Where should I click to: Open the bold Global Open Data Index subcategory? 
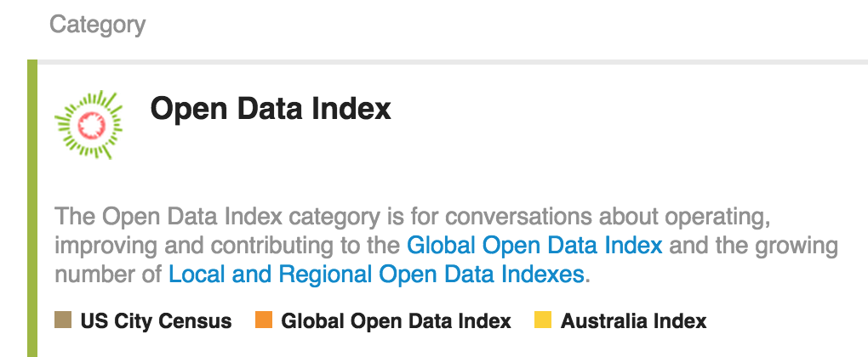(396, 321)
